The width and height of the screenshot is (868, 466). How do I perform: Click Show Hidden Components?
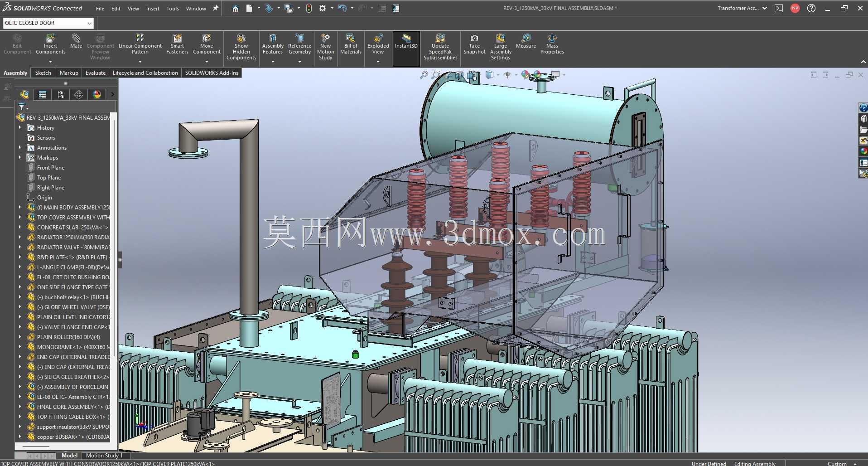pyautogui.click(x=241, y=47)
